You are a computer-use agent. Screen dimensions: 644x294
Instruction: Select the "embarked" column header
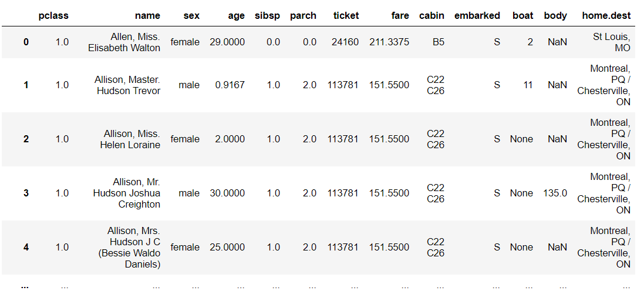click(x=477, y=15)
